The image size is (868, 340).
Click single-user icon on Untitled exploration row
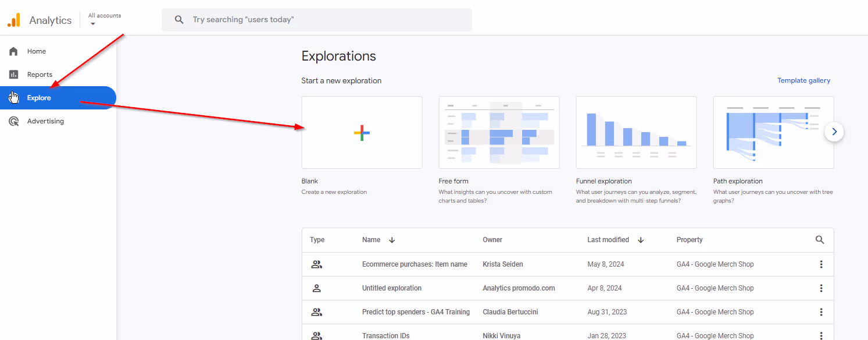tap(316, 288)
